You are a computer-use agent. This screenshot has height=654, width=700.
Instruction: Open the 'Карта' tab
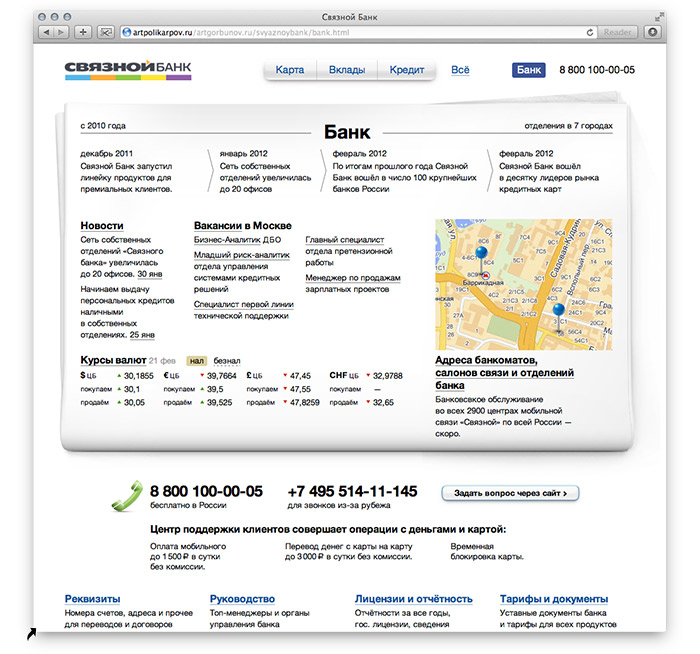pyautogui.click(x=290, y=70)
